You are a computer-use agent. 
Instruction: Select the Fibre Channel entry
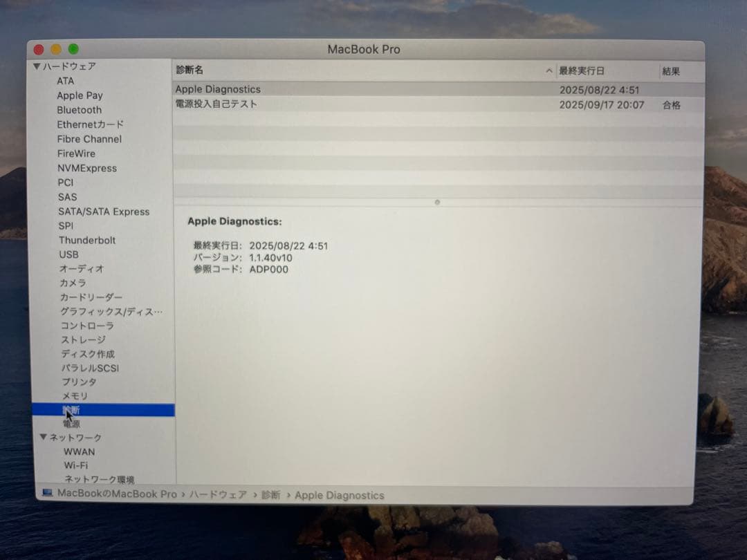[x=89, y=139]
